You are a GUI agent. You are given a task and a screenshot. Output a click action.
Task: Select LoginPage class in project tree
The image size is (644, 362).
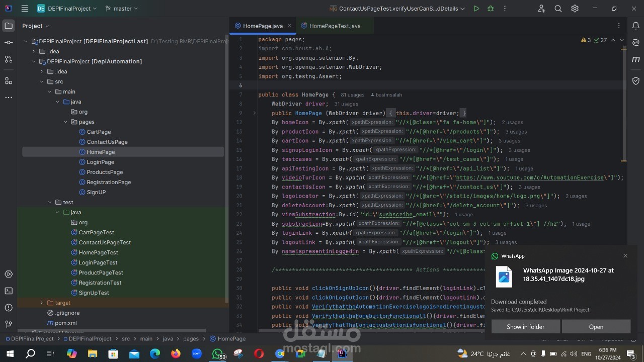point(100,162)
